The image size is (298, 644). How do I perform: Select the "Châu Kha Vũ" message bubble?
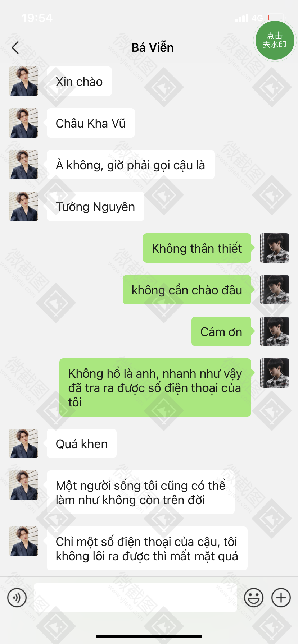coord(91,123)
